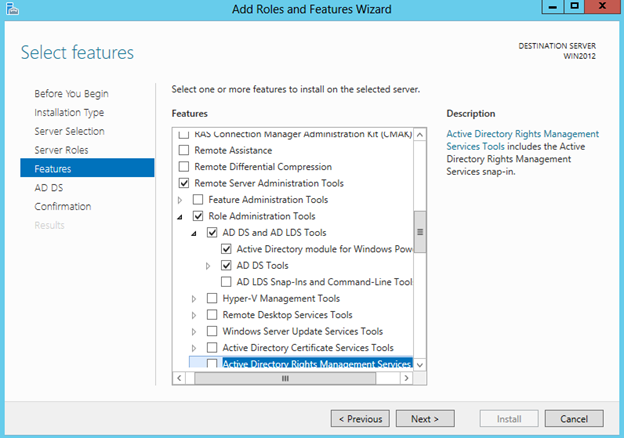
Task: Switch to the AD DS step
Action: (x=49, y=187)
